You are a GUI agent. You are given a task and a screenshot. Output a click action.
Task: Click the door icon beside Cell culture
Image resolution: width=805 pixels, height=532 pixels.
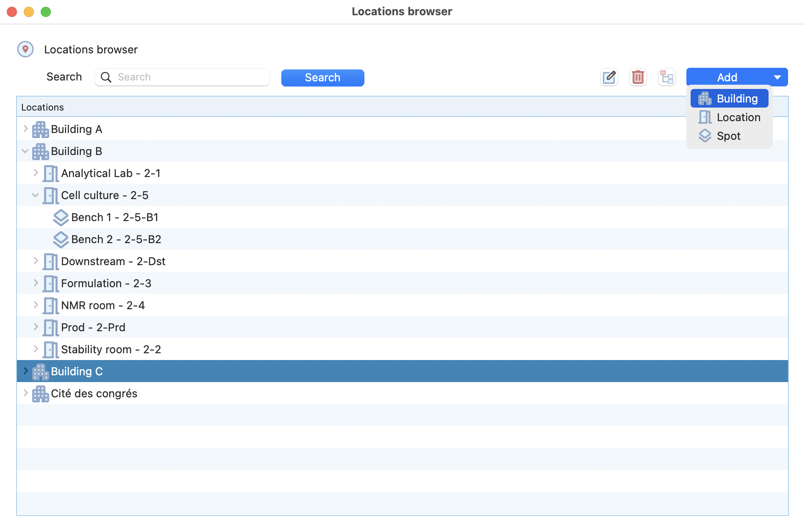(x=51, y=195)
